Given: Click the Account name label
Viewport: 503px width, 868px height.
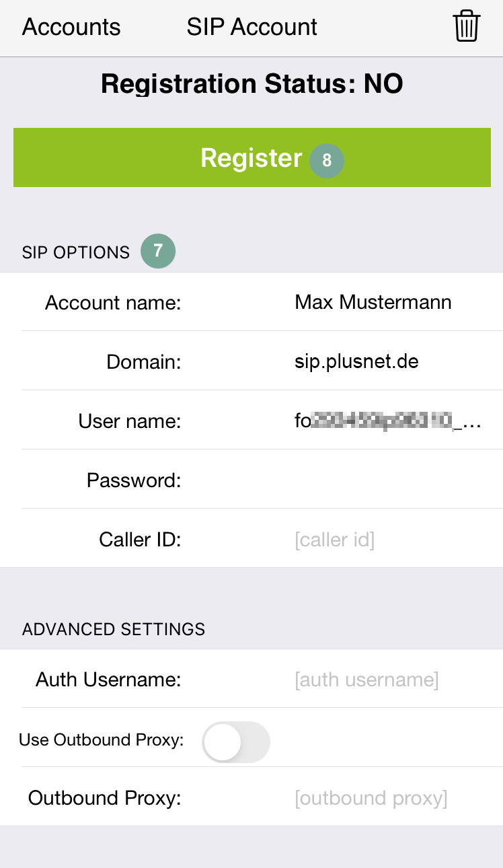Looking at the screenshot, I should pyautogui.click(x=113, y=303).
